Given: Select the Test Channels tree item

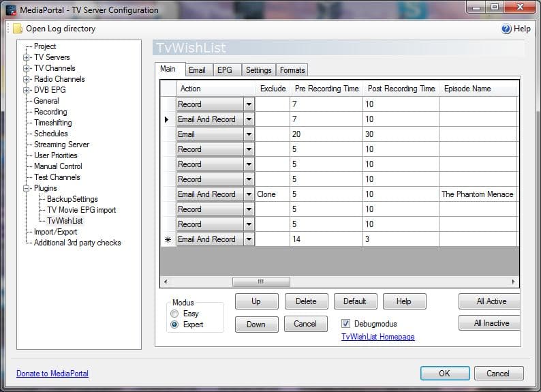Looking at the screenshot, I should click(57, 177).
